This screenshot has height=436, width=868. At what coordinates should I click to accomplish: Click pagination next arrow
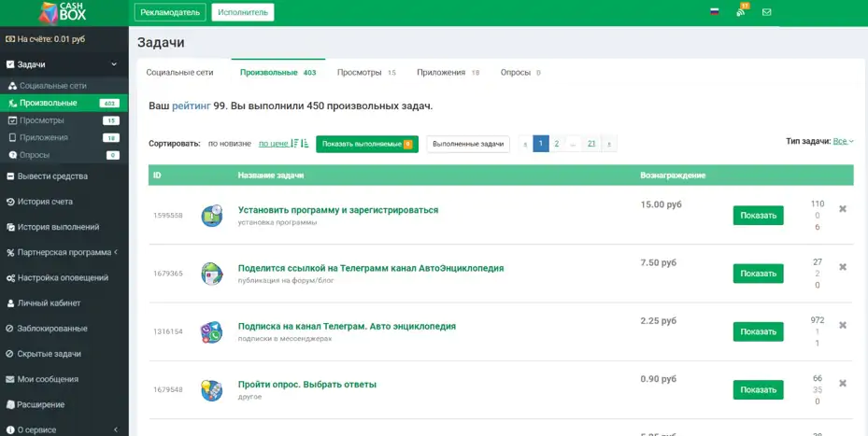point(609,143)
